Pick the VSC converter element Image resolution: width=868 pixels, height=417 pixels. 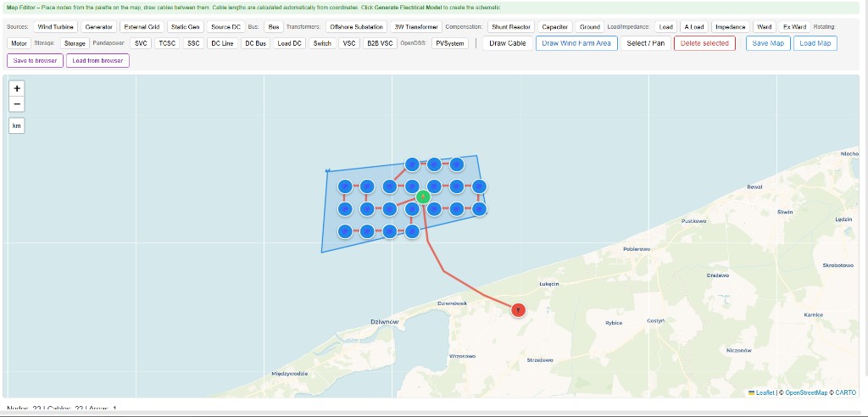click(x=349, y=43)
